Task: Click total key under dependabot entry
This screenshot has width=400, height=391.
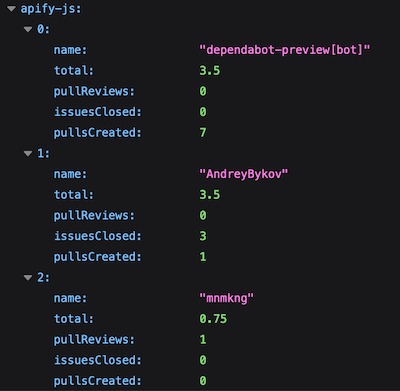Action: (x=74, y=71)
